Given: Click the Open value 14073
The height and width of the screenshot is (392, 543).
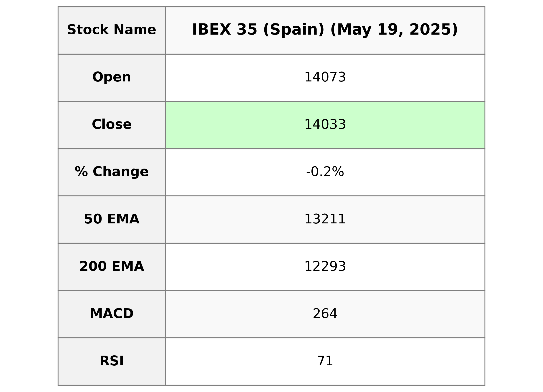Looking at the screenshot, I should 325,78.
